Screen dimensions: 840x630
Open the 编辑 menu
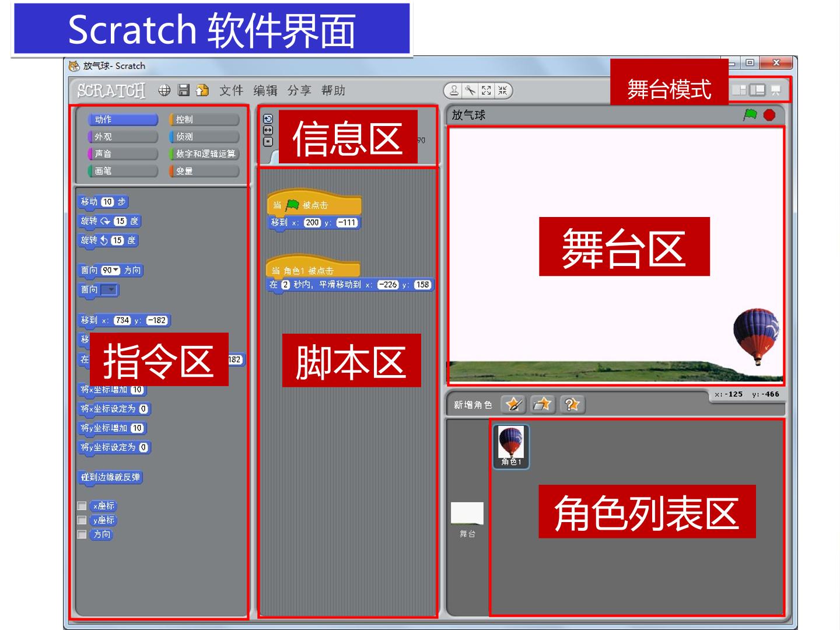pos(265,90)
